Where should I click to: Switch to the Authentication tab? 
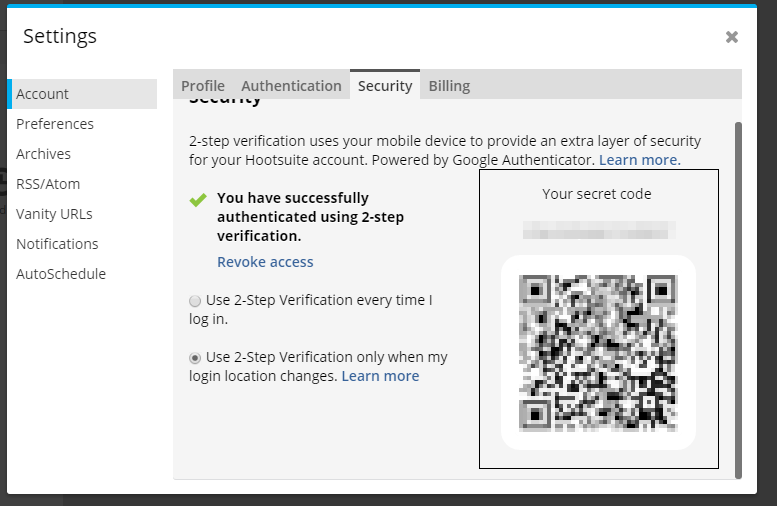click(x=291, y=86)
